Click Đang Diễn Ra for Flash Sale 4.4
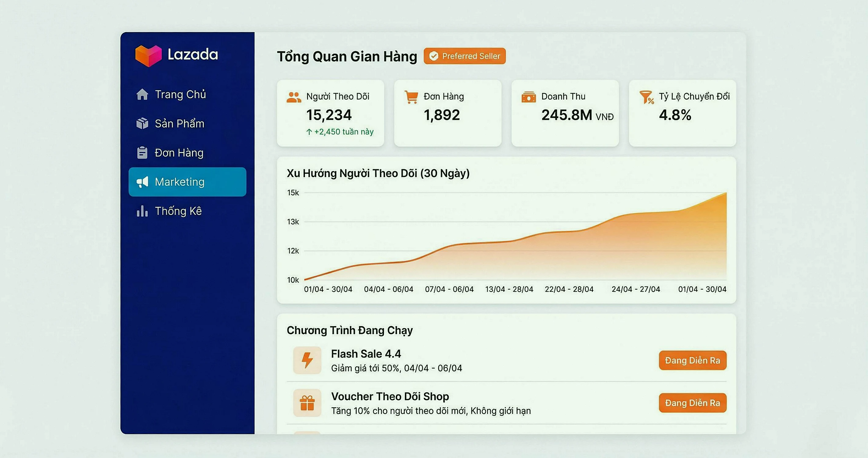Screen dimensions: 868x458 click(x=693, y=360)
